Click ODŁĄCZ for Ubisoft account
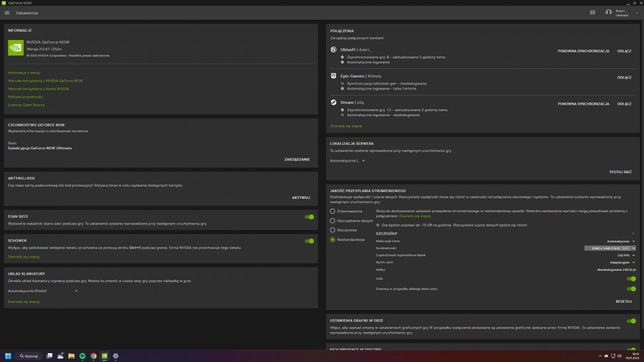 tap(624, 51)
